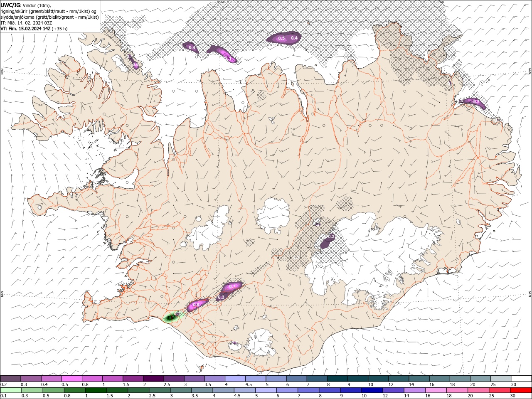The height and width of the screenshot is (399, 532).
Task: Click the pale green 0.1 swatch in rain scale
Action: click(11, 390)
